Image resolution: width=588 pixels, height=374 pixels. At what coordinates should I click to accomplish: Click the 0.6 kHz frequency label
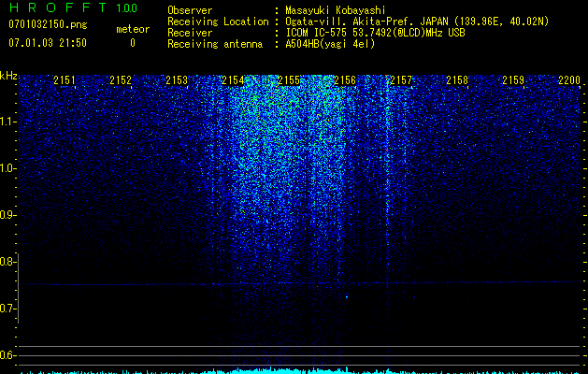point(7,355)
